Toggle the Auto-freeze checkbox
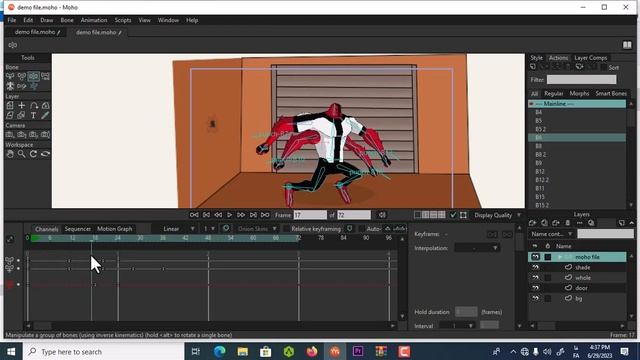The height and width of the screenshot is (360, 640). pyautogui.click(x=362, y=229)
